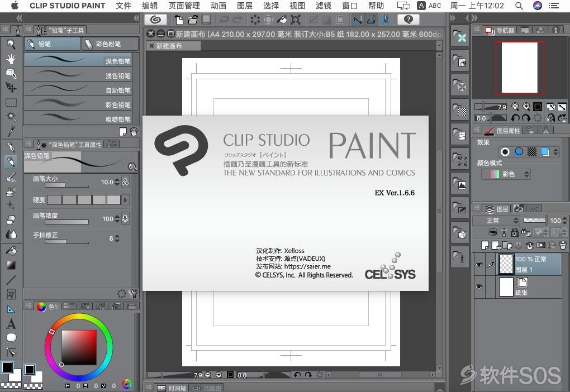Open canvas tab list dropdown arrow
This screenshot has height=392, width=570.
pyautogui.click(x=439, y=46)
